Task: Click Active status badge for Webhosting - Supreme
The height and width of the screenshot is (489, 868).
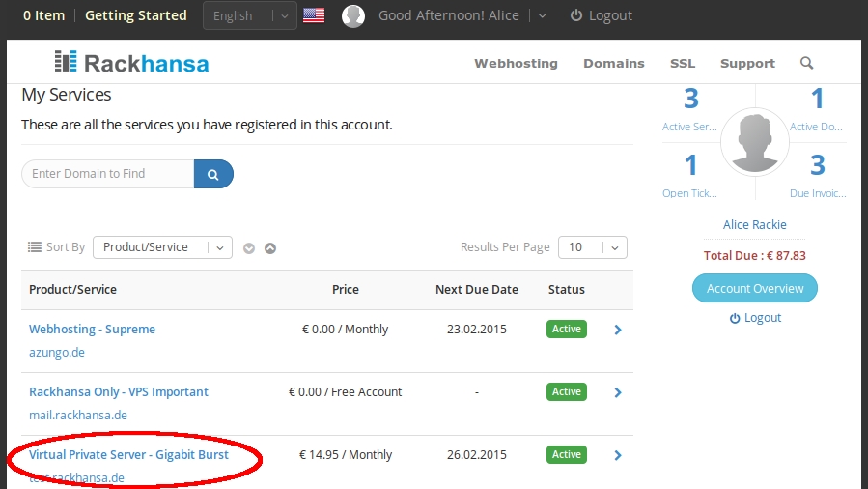Action: [567, 329]
